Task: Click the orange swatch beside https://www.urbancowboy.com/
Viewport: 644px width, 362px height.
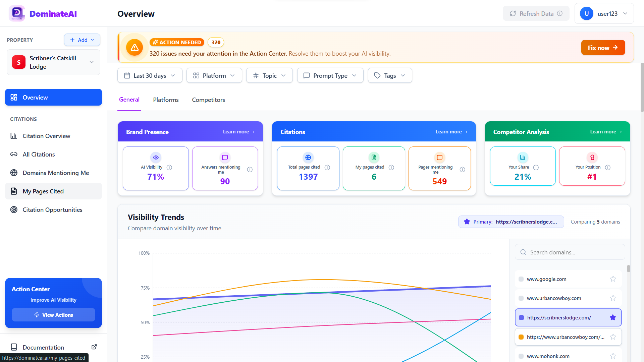Action: [x=521, y=337]
